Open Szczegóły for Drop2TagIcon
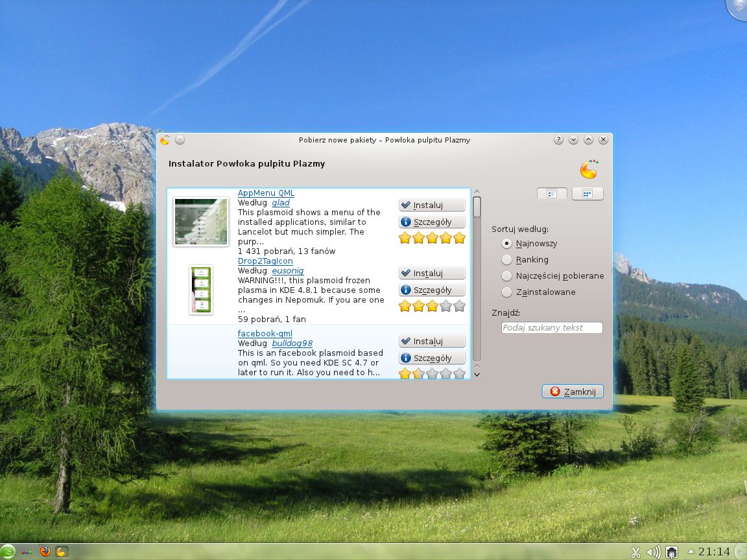This screenshot has height=560, width=747. pos(432,290)
